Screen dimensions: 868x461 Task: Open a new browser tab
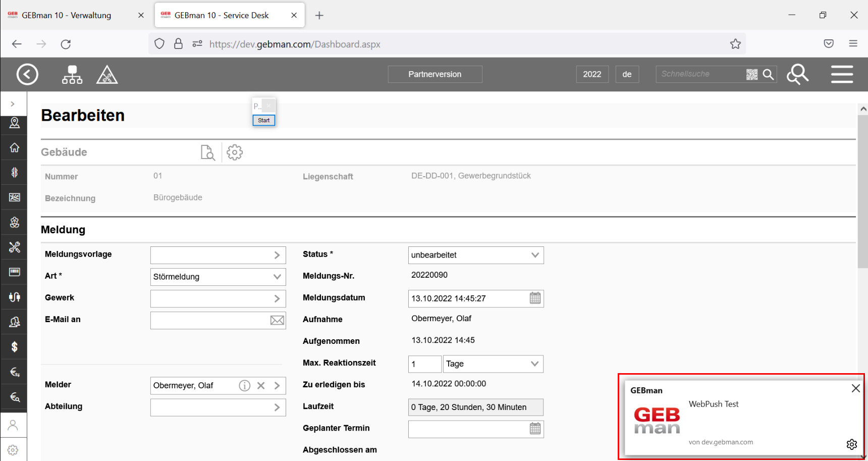point(319,15)
